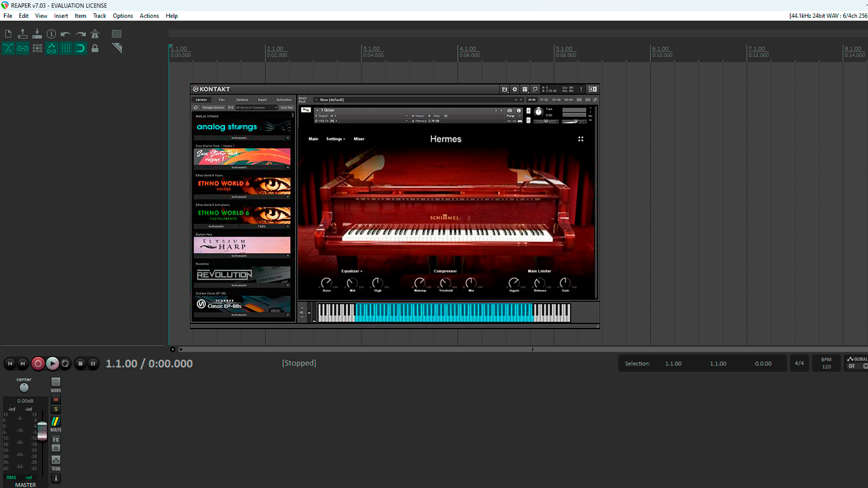Create a new project with toolbar icon

[8, 34]
